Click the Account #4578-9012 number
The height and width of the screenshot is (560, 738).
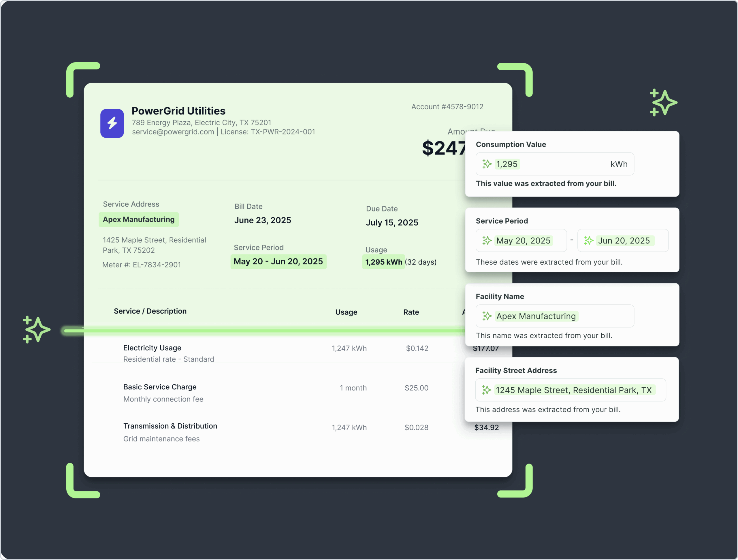point(447,106)
